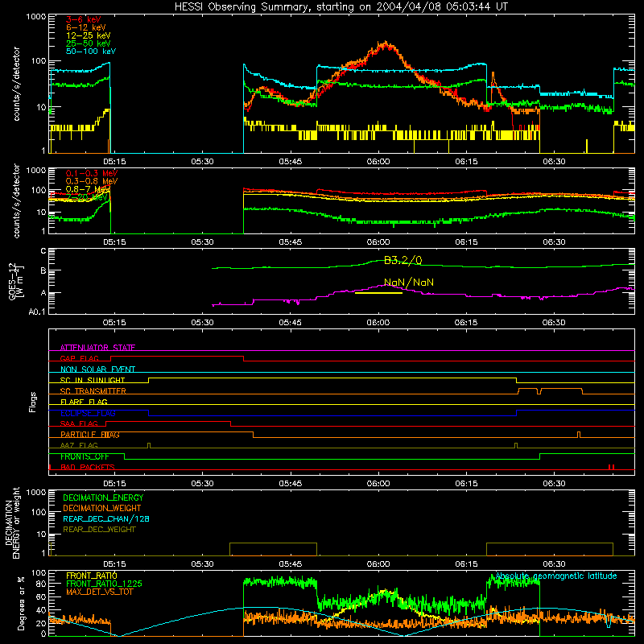Click the NaN/NaN annotation in GOES panel
The image size is (644, 644).
click(409, 283)
